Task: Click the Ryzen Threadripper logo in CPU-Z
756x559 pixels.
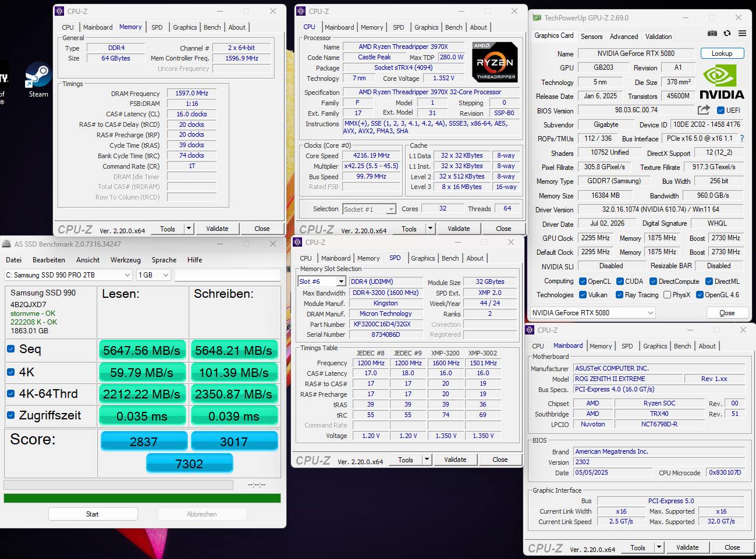Action: tap(495, 62)
